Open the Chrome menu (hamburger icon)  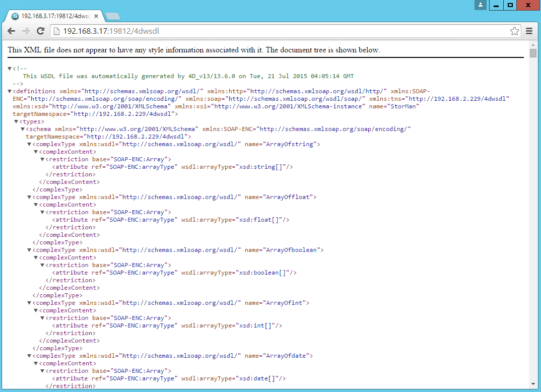(529, 31)
